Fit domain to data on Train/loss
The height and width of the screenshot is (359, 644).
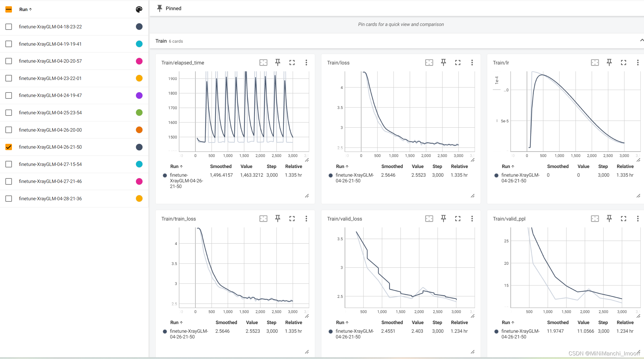[429, 62]
